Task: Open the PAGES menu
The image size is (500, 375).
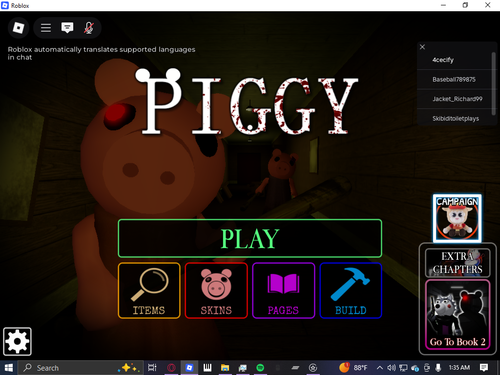Action: coord(284,290)
